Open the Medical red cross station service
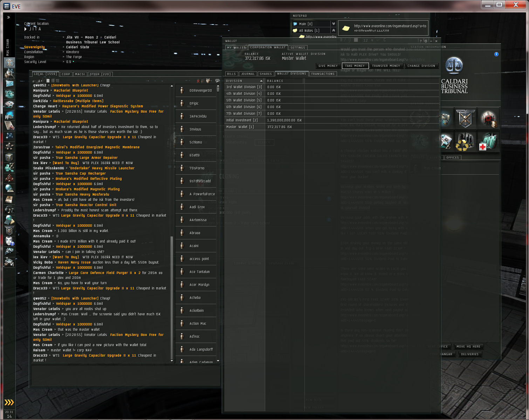The height and width of the screenshot is (420, 529). [488, 141]
